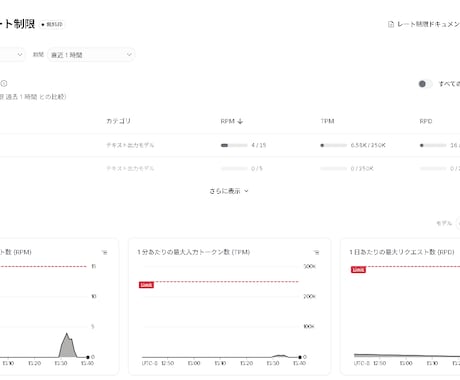
Task: Click the info icon above the comparison text
Action: [x=4, y=83]
